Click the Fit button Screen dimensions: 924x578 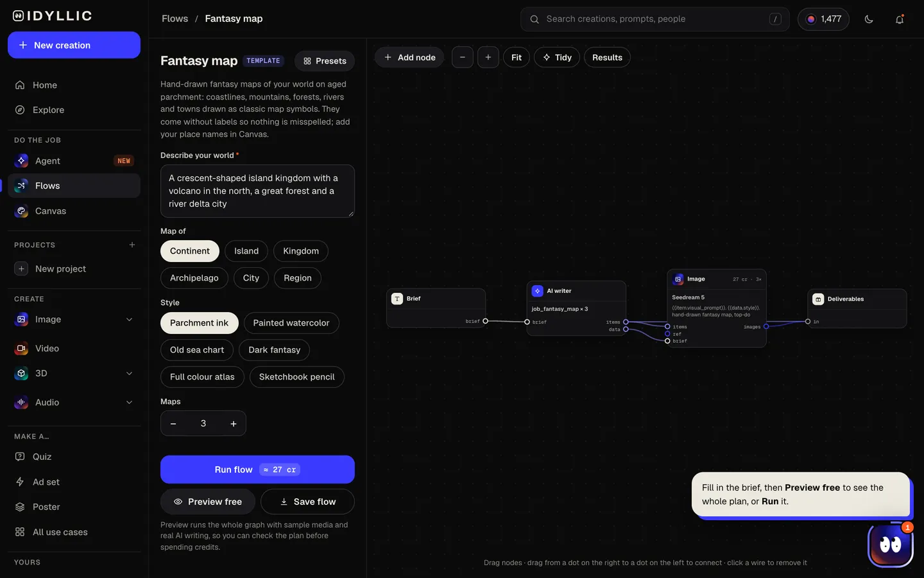(517, 57)
